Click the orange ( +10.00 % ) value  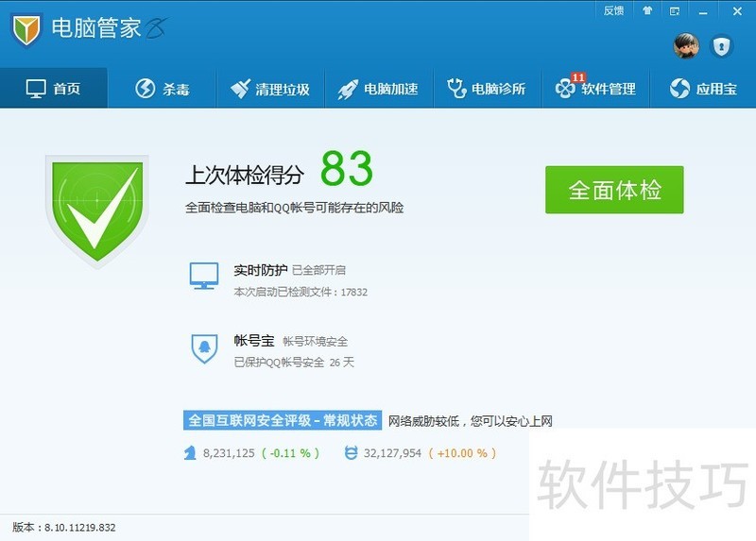[x=462, y=453]
